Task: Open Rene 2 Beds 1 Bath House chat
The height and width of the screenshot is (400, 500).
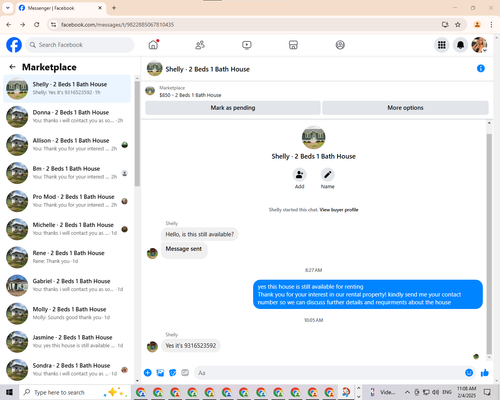Action: 67,257
